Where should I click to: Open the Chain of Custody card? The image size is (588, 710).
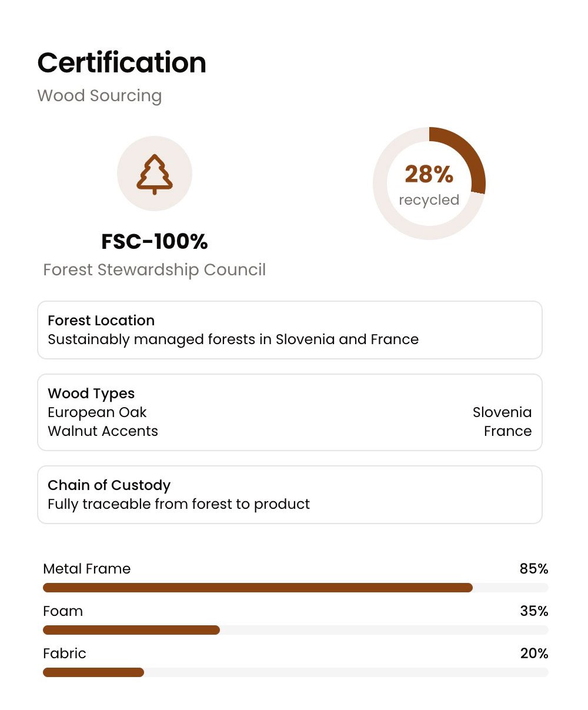(290, 495)
